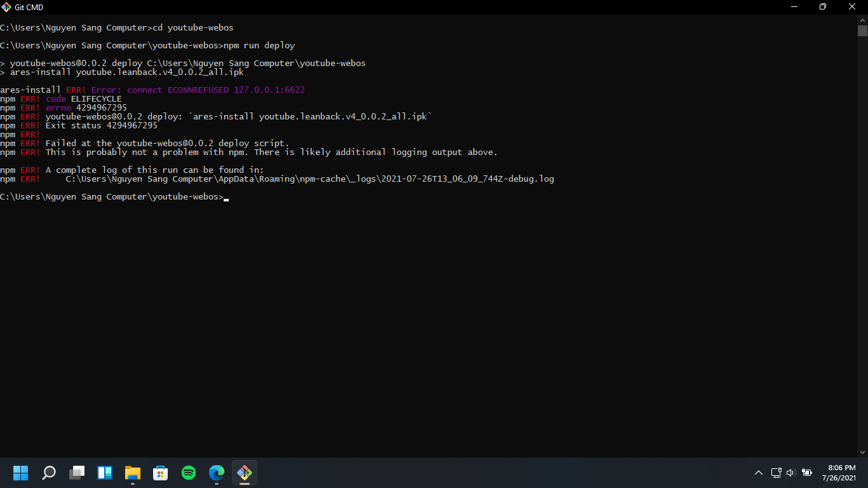The width and height of the screenshot is (868, 488).
Task: Click the "errno" label text
Action: [58, 108]
